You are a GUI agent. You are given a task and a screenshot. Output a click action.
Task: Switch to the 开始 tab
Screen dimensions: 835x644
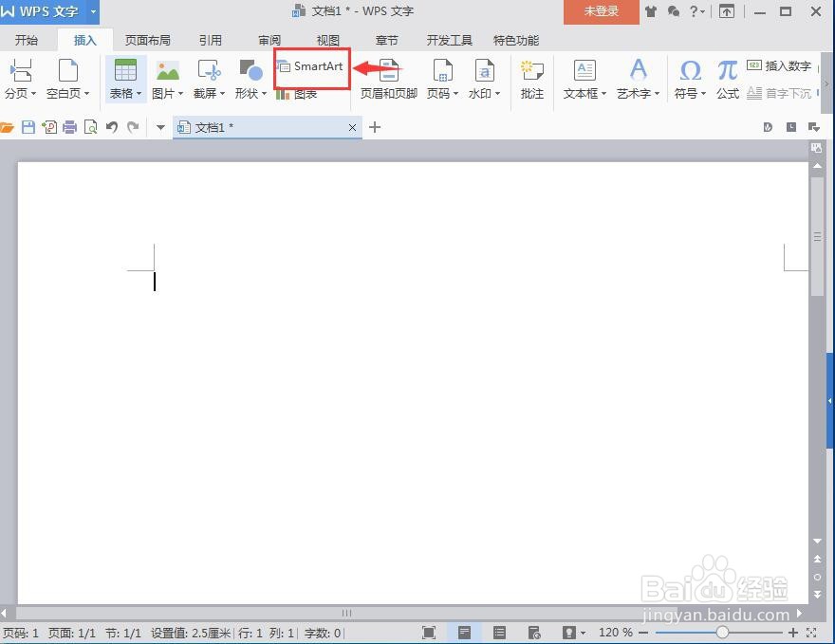[27, 41]
